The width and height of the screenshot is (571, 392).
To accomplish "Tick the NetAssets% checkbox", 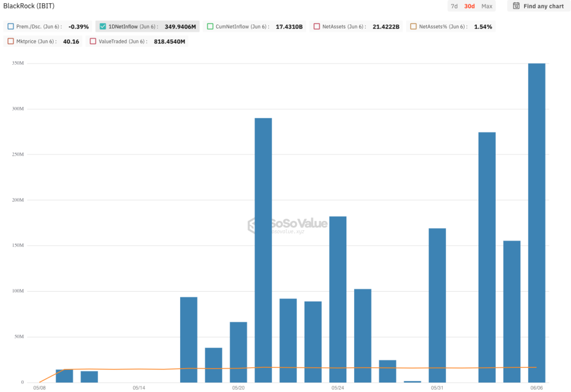I will tap(413, 26).
